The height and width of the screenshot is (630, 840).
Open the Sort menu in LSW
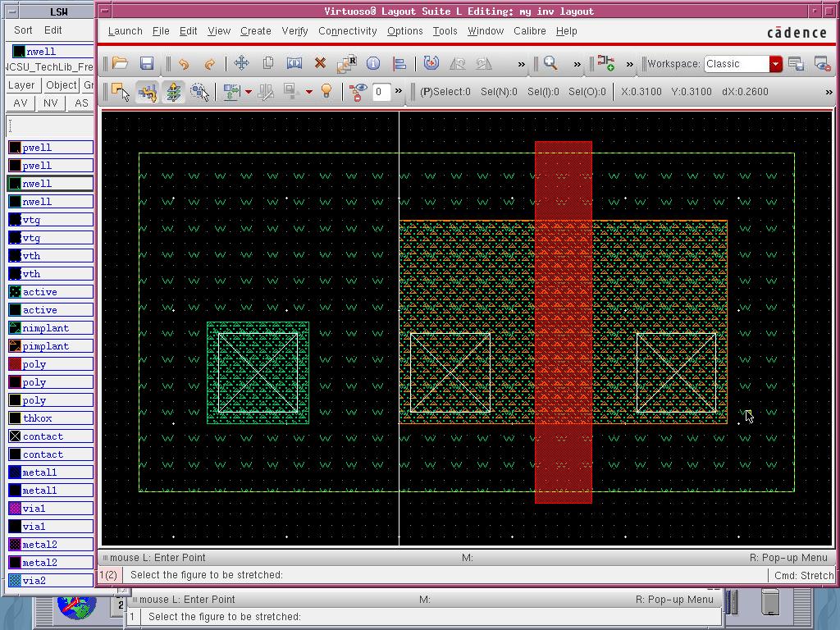(23, 30)
